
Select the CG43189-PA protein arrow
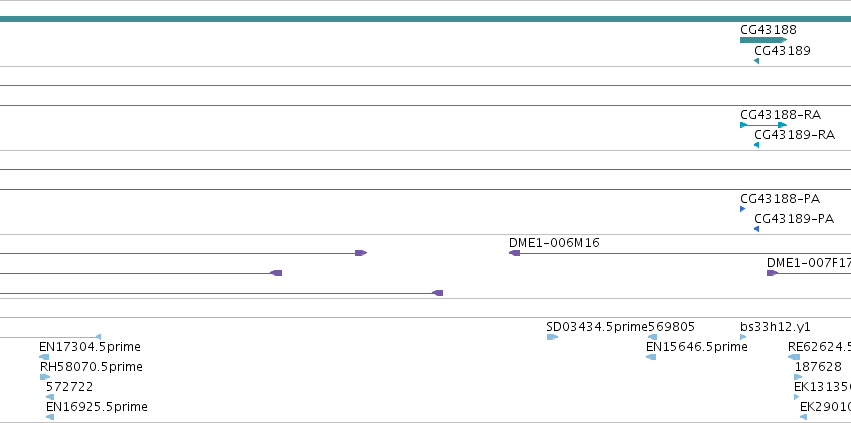(x=757, y=229)
